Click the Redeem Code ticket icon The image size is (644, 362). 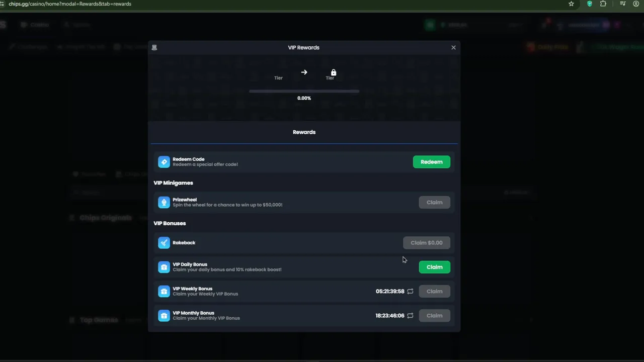pos(164,162)
